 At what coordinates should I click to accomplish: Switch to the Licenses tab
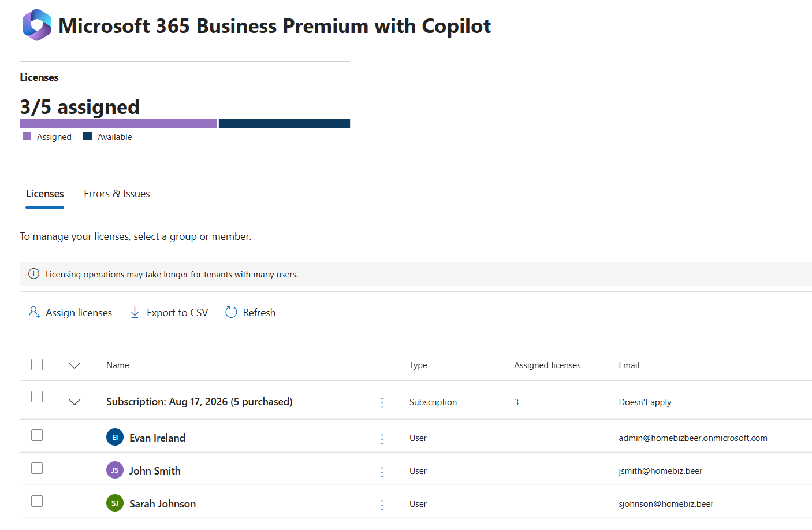(45, 194)
